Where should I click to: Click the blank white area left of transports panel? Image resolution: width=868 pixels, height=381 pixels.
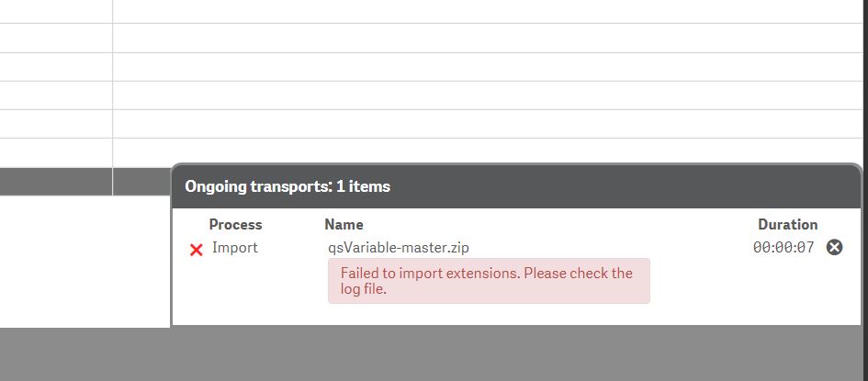coord(83,262)
